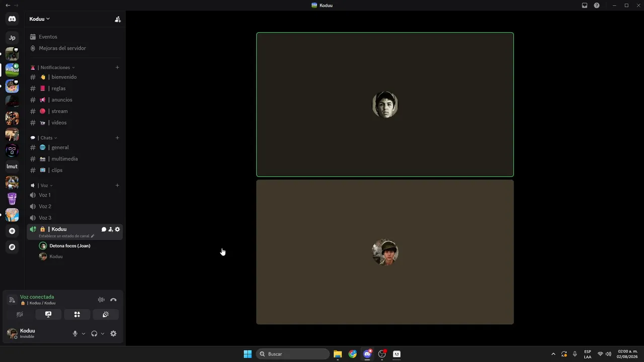Screen dimensions: 644x362
Task: Toggle the camera on
Action: coord(20,314)
